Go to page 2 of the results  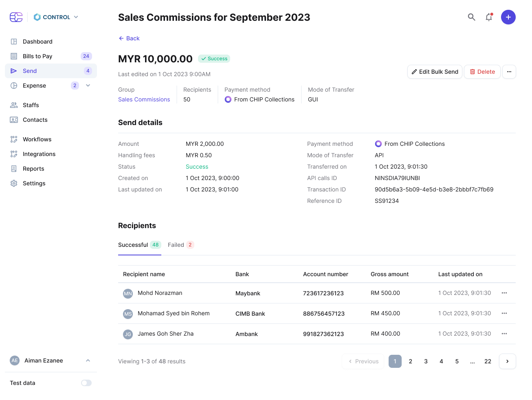[x=410, y=361]
